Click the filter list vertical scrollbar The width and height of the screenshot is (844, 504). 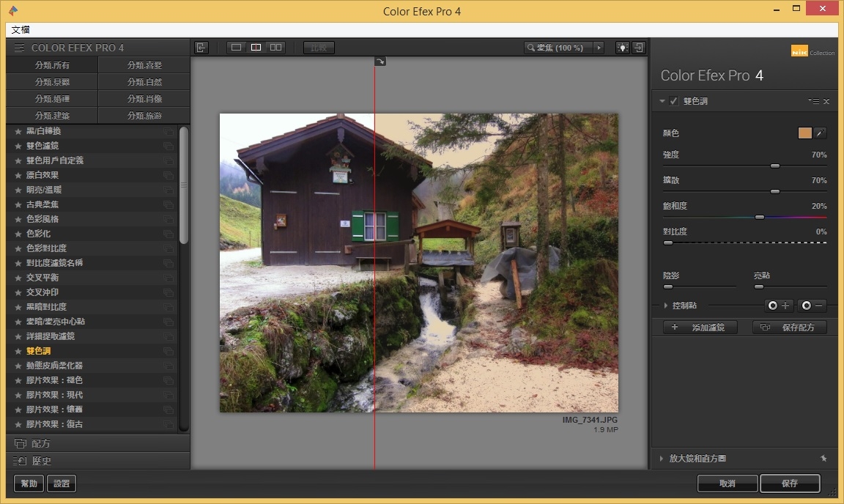click(184, 185)
